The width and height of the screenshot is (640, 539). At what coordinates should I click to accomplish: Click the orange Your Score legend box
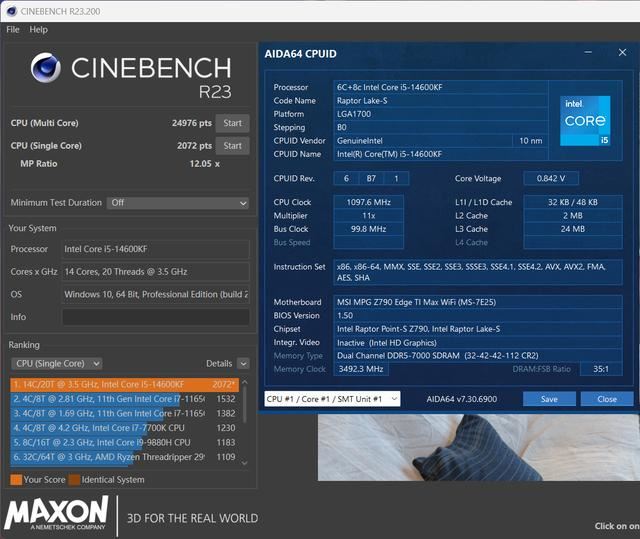coord(16,480)
